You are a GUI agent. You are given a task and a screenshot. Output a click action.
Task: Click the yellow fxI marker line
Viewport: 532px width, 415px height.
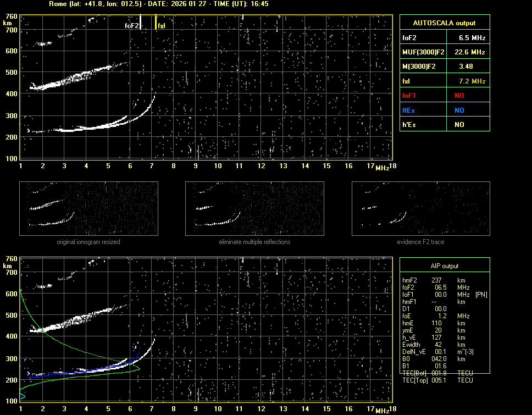point(156,21)
